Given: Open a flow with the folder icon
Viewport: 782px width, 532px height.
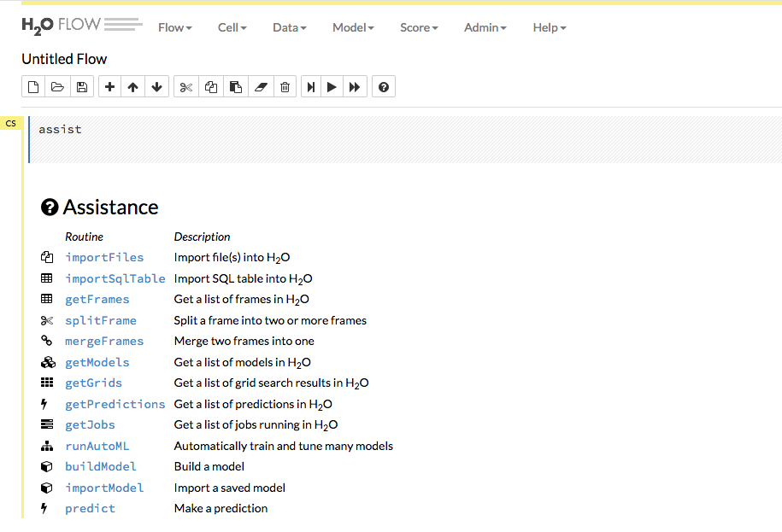Looking at the screenshot, I should click(x=57, y=87).
